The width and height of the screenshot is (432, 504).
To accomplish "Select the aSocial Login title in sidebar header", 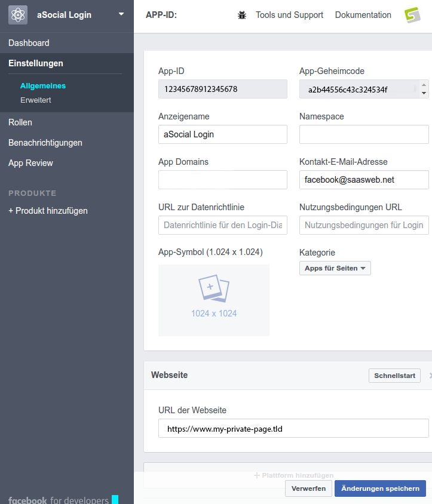I will (x=64, y=15).
